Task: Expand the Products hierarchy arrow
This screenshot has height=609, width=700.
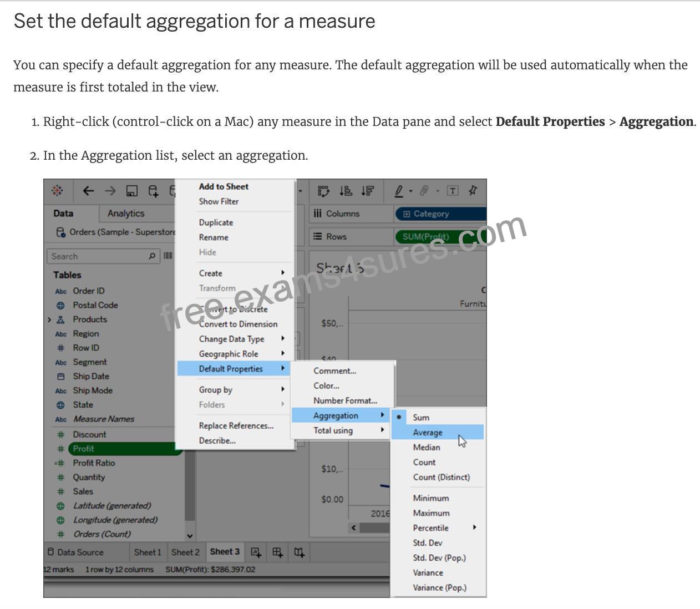Action: click(49, 319)
